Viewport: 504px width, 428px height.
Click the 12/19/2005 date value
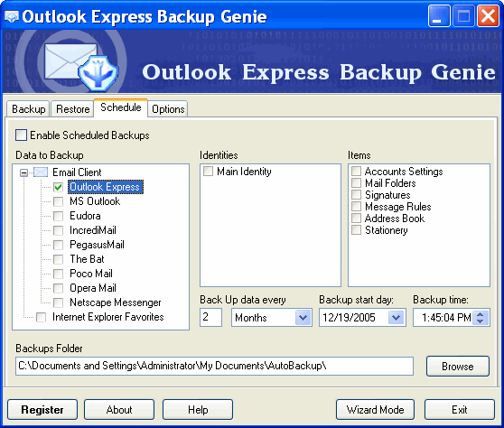tap(349, 318)
